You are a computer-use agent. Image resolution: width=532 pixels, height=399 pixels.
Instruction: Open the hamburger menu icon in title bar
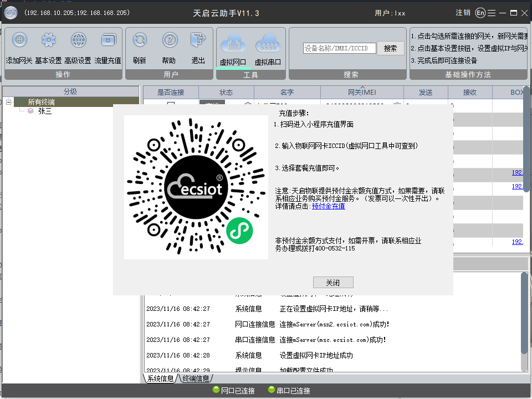[492, 13]
